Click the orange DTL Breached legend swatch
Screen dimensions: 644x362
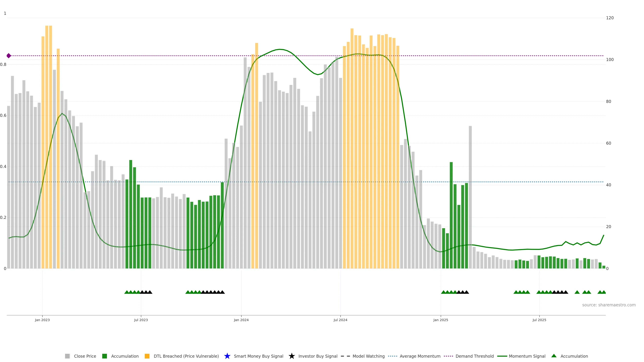(x=147, y=356)
